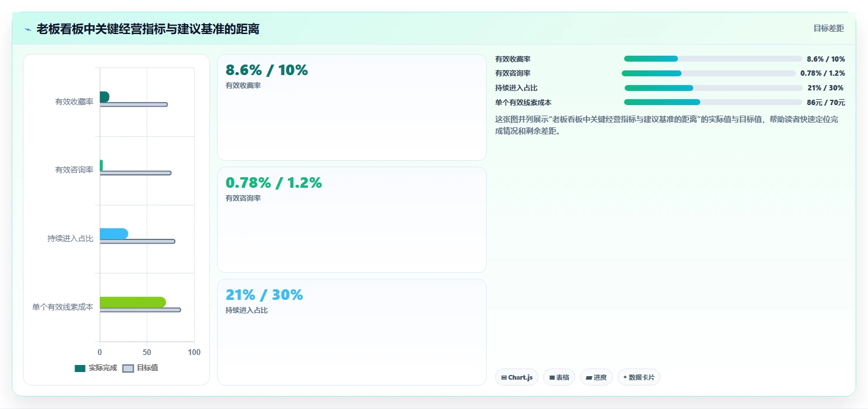Screen dimensions: 868x409
Task: Click the 有效咨询率 axis label in chart
Action: [74, 170]
